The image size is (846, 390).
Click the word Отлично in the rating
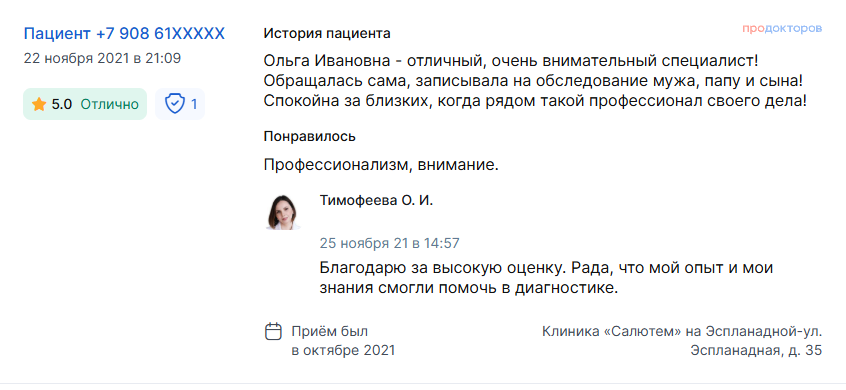click(110, 104)
